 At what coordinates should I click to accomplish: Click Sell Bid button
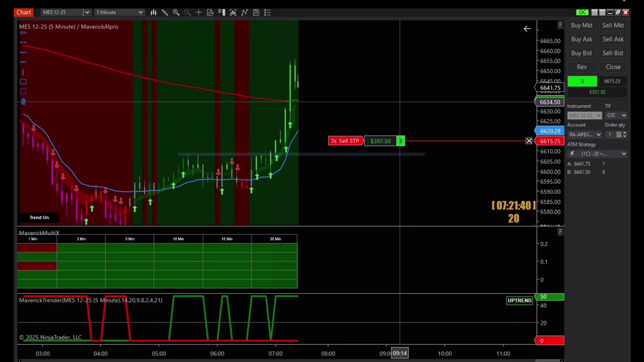coord(613,53)
